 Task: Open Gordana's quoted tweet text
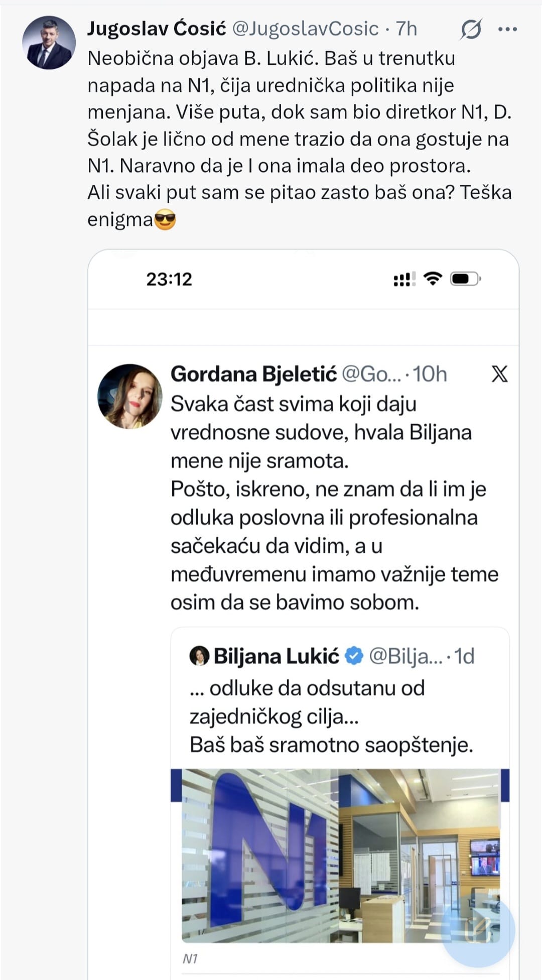tap(334, 503)
